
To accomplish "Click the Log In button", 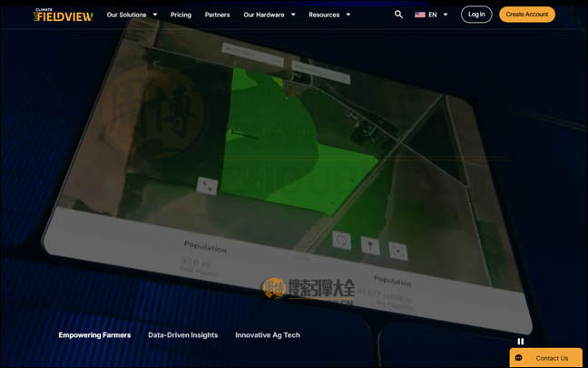I will pyautogui.click(x=476, y=15).
